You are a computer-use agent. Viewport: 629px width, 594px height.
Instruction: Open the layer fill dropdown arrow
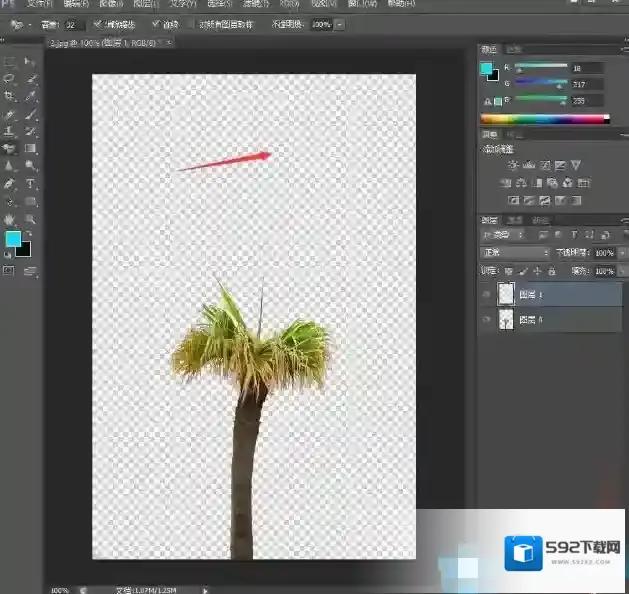tap(622, 272)
